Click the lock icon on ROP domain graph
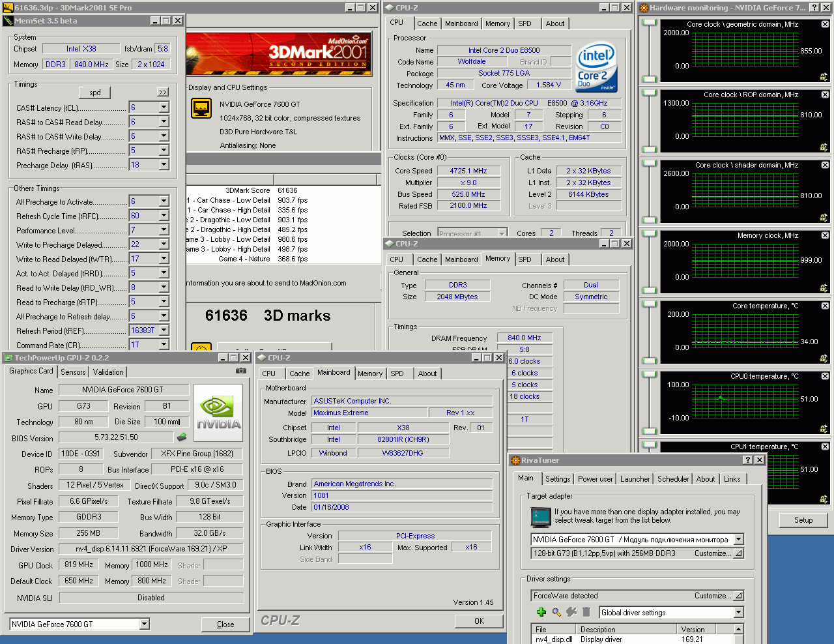This screenshot has width=834, height=644. (824, 147)
